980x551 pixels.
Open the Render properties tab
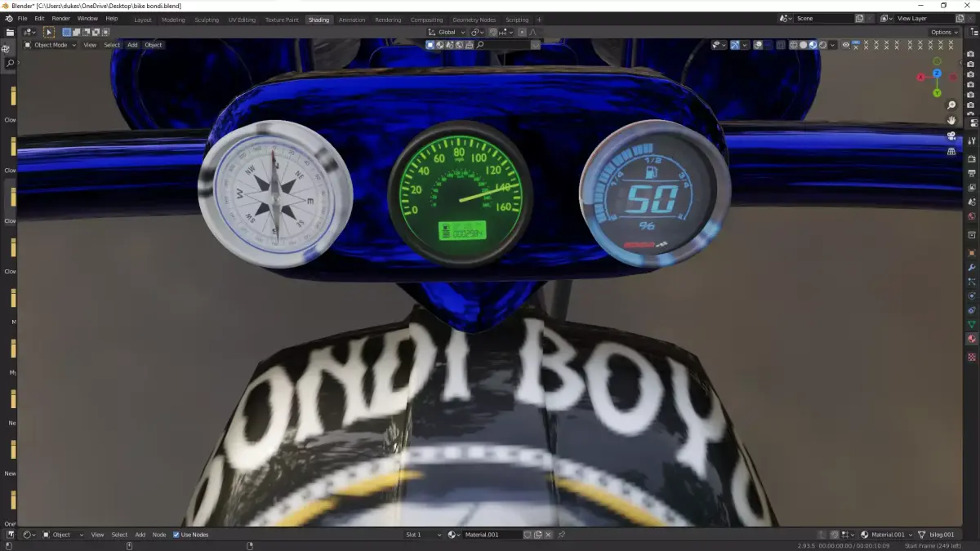[x=972, y=158]
